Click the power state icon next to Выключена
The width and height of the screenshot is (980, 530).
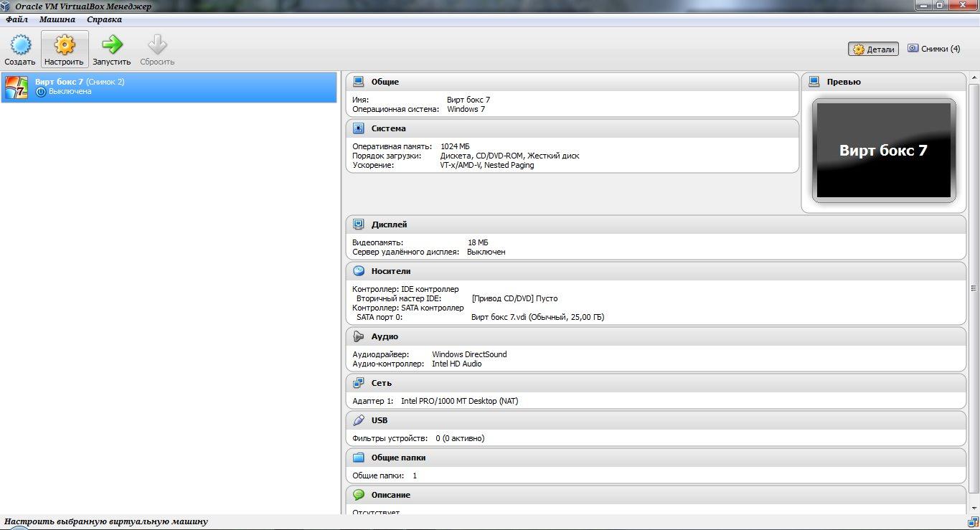pyautogui.click(x=41, y=92)
